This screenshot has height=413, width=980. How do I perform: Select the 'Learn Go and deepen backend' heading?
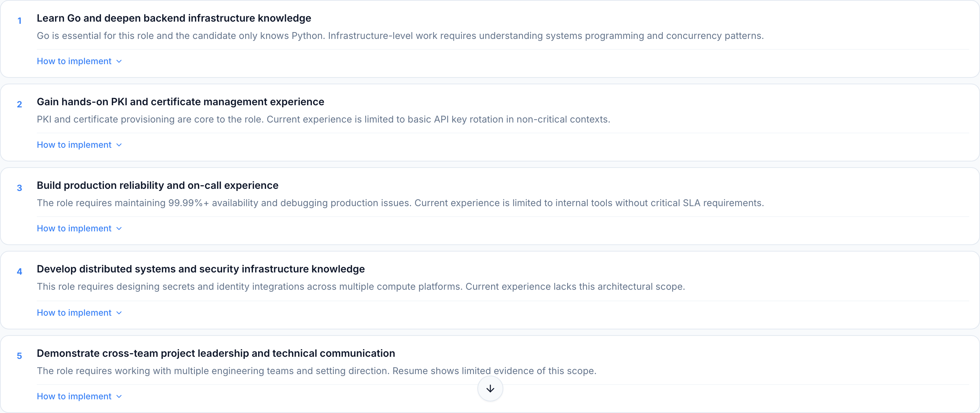click(x=174, y=18)
